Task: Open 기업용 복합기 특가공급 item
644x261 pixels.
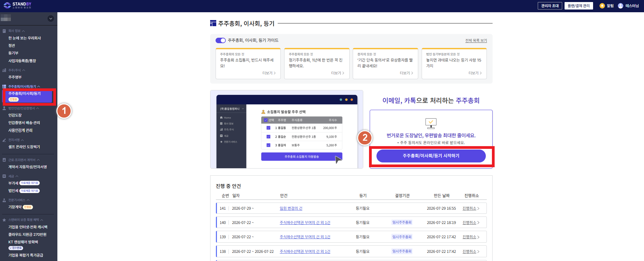Action: coord(26,255)
